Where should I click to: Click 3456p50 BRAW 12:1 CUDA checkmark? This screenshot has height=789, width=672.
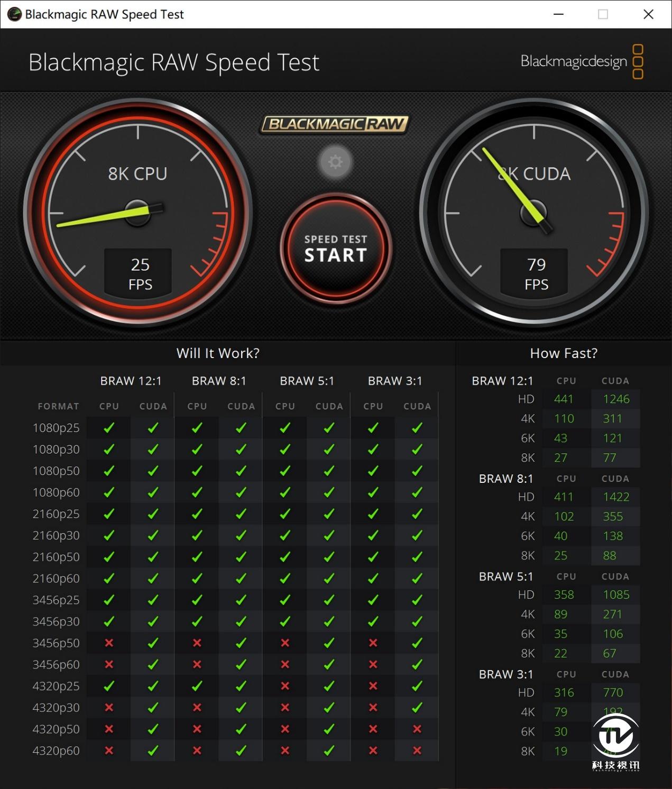pyautogui.click(x=153, y=643)
